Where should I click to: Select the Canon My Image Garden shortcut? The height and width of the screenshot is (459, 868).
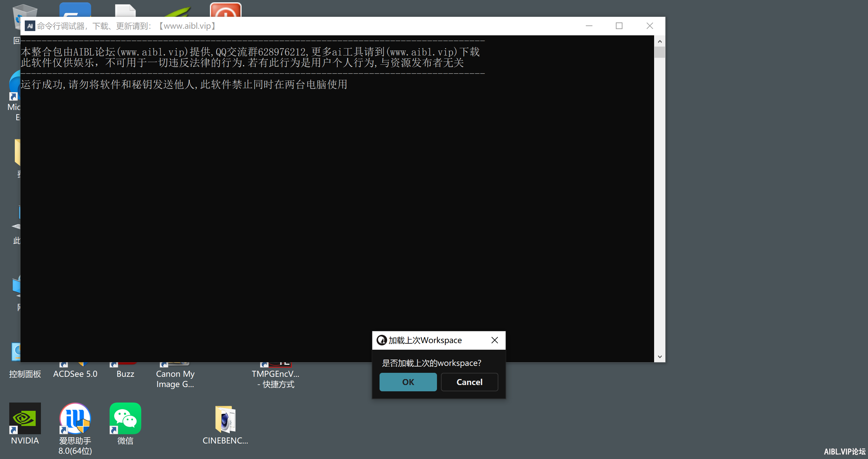pos(175,379)
